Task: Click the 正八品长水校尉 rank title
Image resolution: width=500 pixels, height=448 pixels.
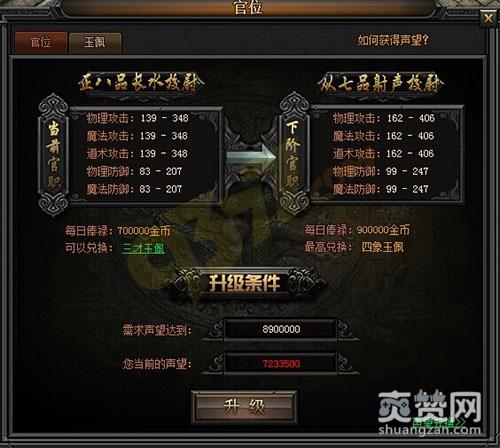Action: tap(140, 83)
